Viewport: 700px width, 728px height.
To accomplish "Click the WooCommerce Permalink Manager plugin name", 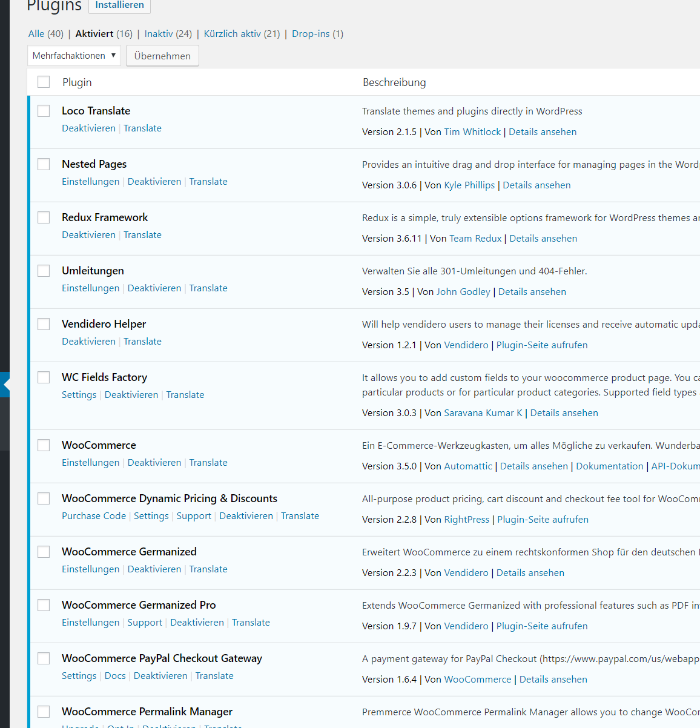I will tap(147, 712).
